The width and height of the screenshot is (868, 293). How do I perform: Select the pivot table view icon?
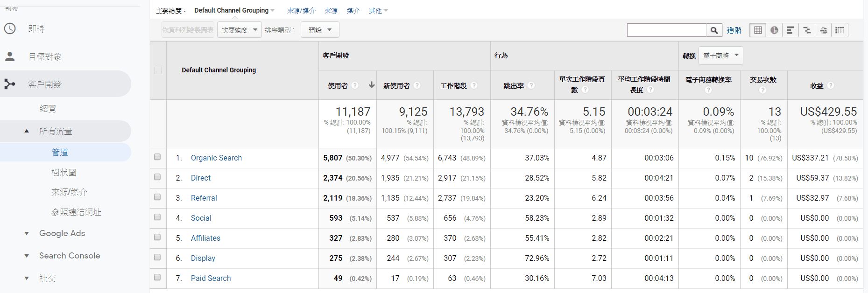click(840, 30)
